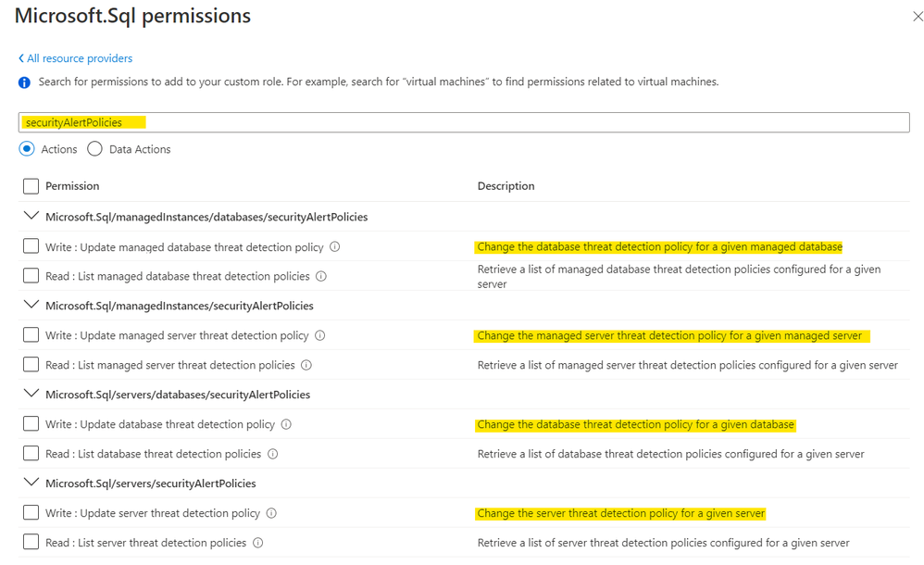Click info icon beside Update server threat detection policy

(271, 513)
